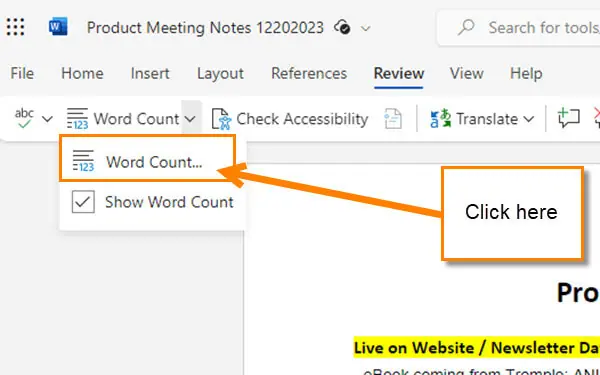Screen dimensions: 600x375
Task: Click the Translate icon in the ribbon
Action: click(440, 119)
